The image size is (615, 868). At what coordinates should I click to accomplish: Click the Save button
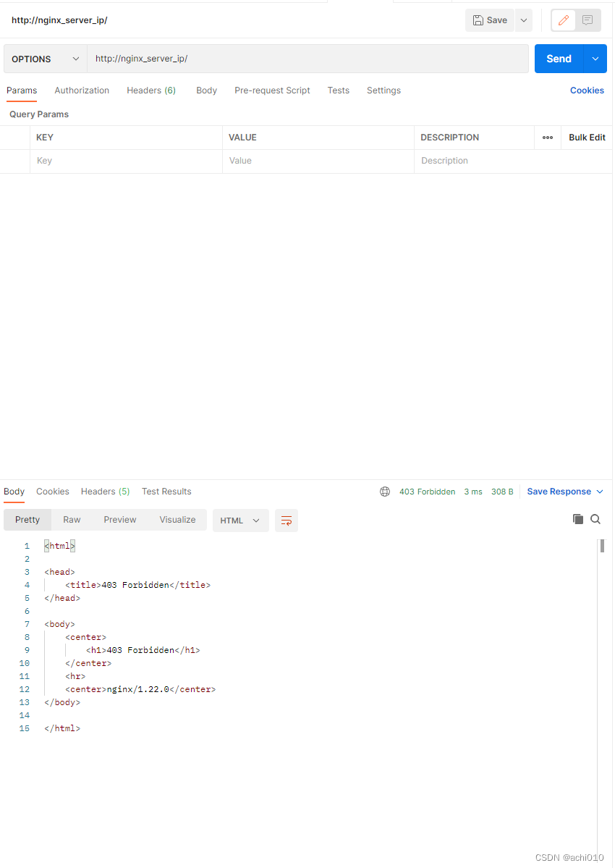(489, 20)
